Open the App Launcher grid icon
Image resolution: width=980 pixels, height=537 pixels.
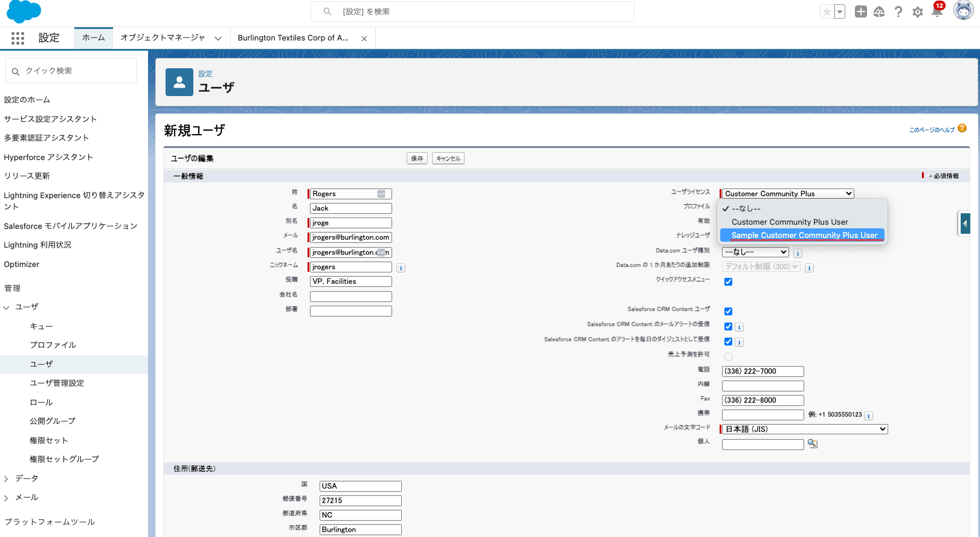click(x=18, y=38)
